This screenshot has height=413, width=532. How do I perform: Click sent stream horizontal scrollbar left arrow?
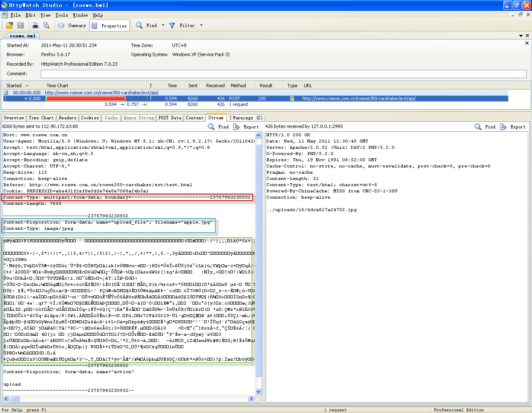[x=6, y=398]
